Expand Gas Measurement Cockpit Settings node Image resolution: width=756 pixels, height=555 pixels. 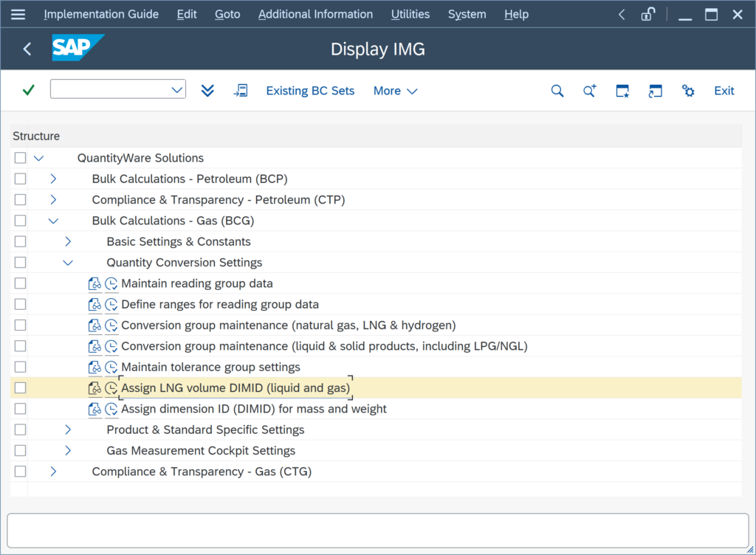67,450
